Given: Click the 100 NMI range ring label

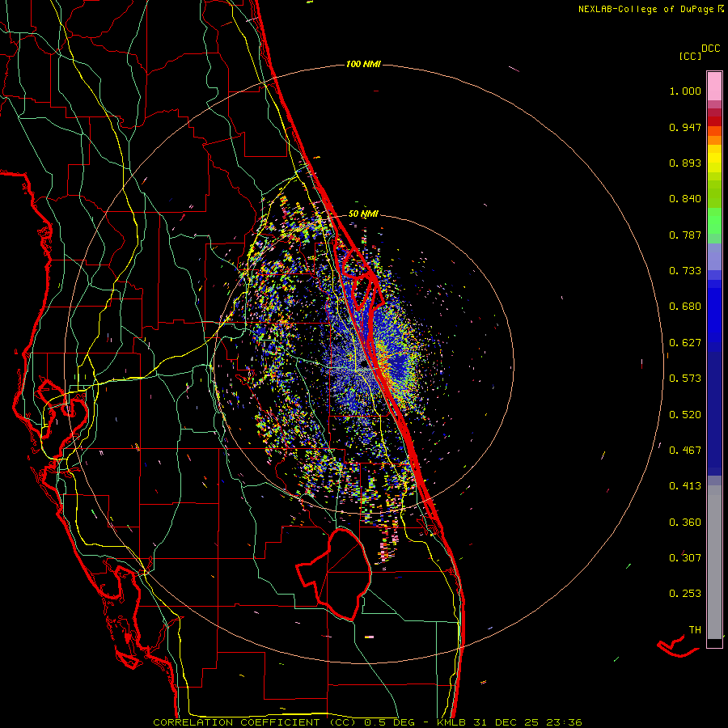Looking at the screenshot, I should (363, 64).
